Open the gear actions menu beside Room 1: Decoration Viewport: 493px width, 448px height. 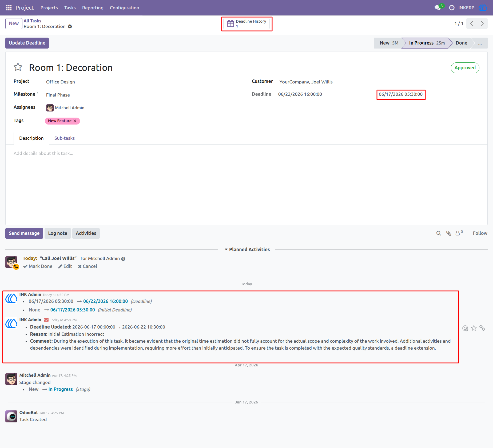coord(70,26)
